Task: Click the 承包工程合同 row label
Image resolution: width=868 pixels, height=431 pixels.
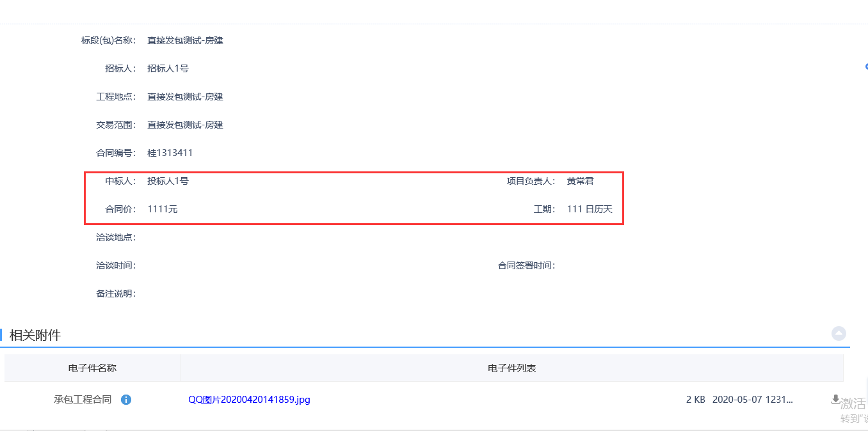Action: pos(83,400)
